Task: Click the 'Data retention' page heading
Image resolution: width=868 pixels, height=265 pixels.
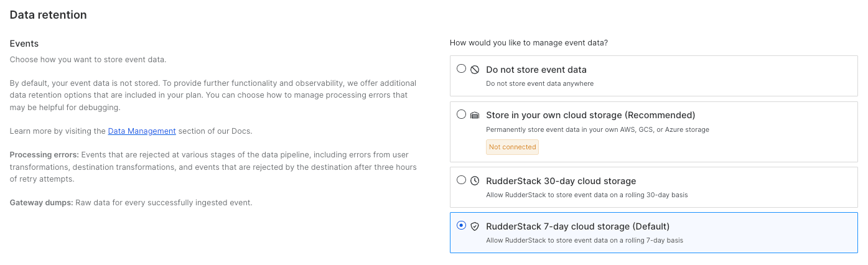Action: (x=48, y=14)
